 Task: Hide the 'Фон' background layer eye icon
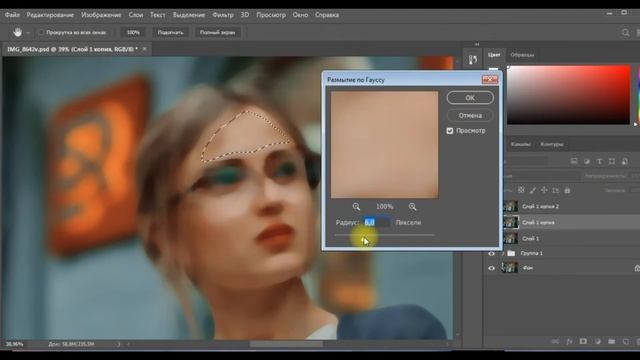pos(491,268)
